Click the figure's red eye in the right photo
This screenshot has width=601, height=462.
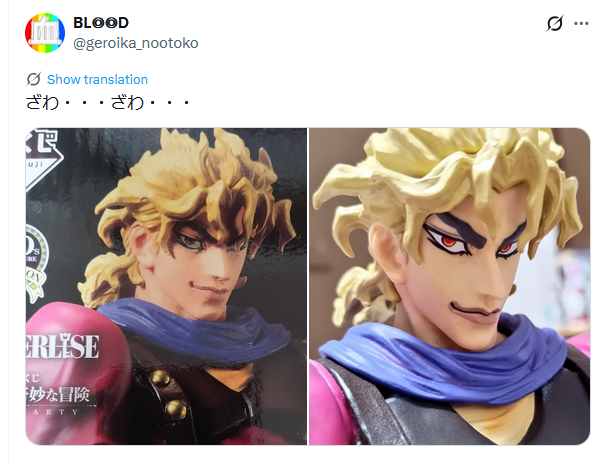tap(449, 241)
